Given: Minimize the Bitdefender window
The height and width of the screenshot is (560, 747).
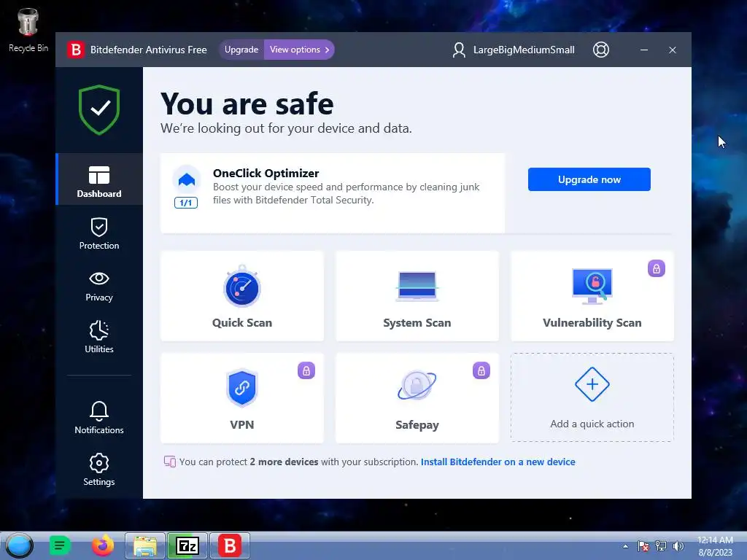Looking at the screenshot, I should [x=644, y=50].
